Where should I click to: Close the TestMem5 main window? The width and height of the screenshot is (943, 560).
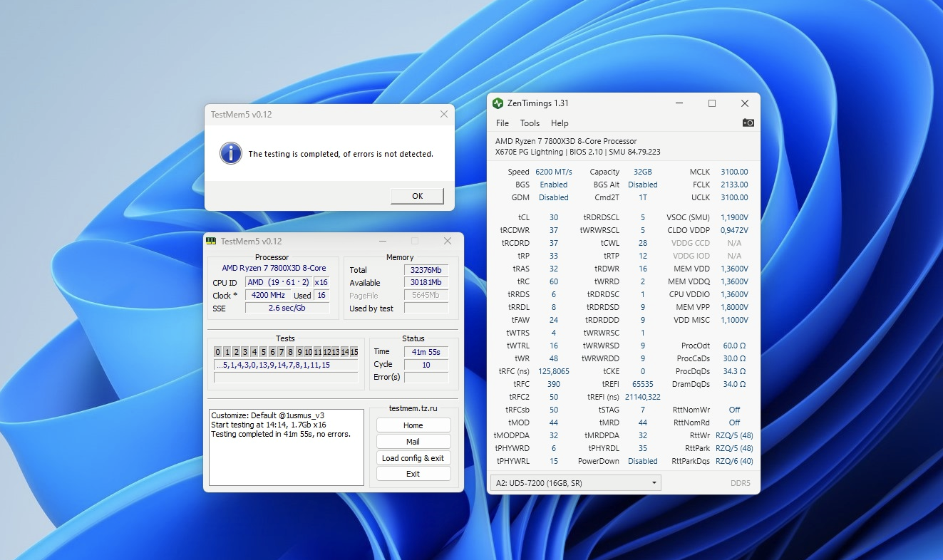tap(448, 242)
